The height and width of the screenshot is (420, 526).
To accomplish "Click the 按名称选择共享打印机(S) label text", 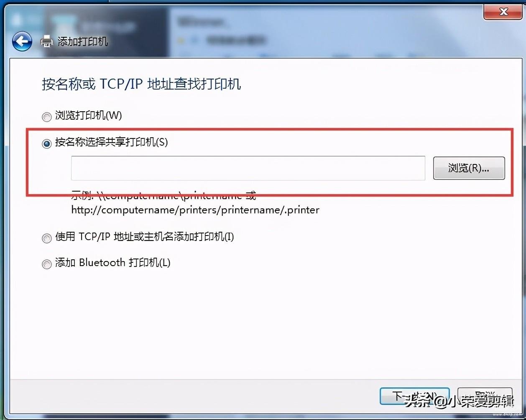I will (111, 142).
